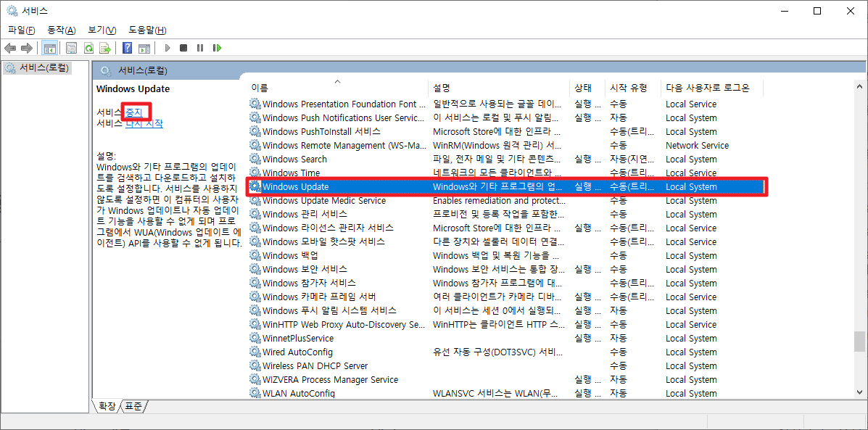Toggle the show/hide console tree icon
The image size is (868, 430).
pos(49,48)
